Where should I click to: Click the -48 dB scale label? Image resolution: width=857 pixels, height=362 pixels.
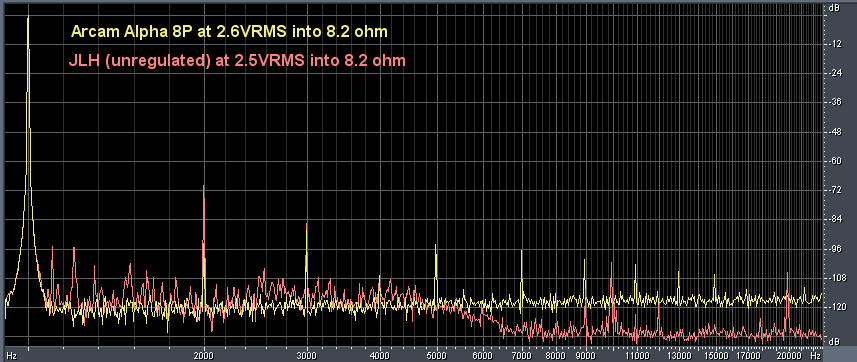tap(835, 132)
